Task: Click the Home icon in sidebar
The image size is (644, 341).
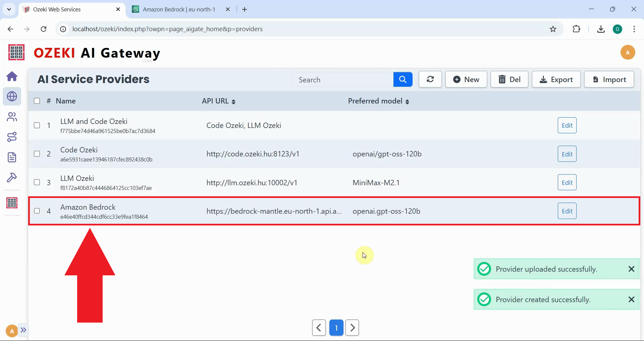Action: coord(12,76)
